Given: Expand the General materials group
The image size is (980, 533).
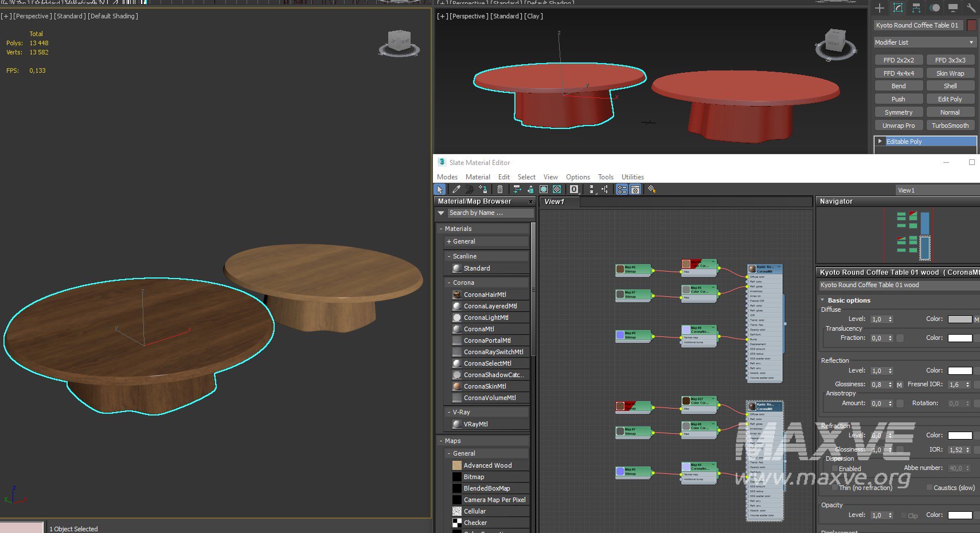Looking at the screenshot, I should pos(464,242).
